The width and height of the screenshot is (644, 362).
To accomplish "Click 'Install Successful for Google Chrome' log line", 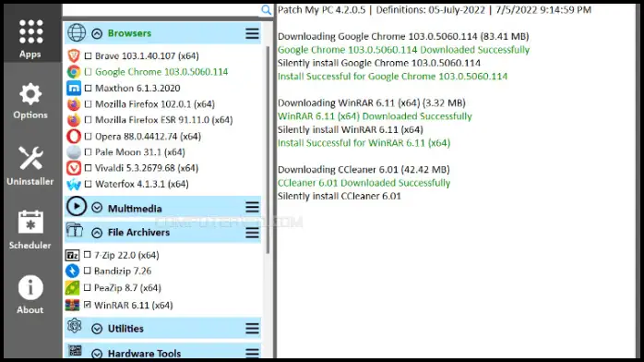I will tap(393, 77).
